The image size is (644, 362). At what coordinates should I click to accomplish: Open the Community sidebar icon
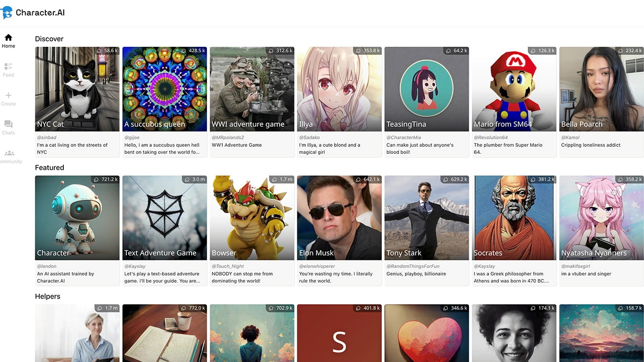pos(9,153)
